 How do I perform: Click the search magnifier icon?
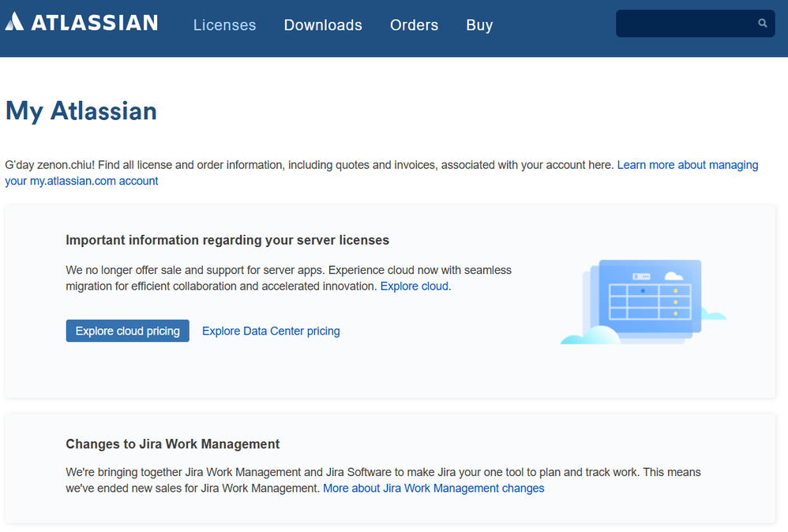pyautogui.click(x=763, y=23)
